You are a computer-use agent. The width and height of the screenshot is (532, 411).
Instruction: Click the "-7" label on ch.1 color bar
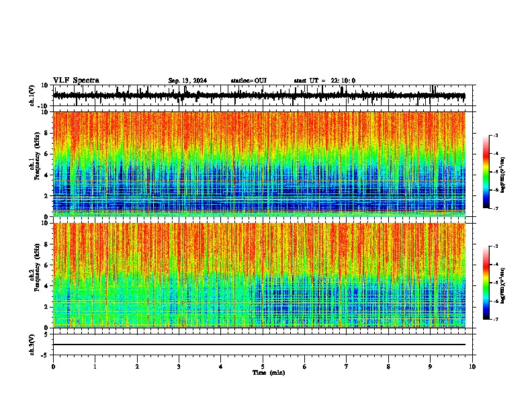495,208
